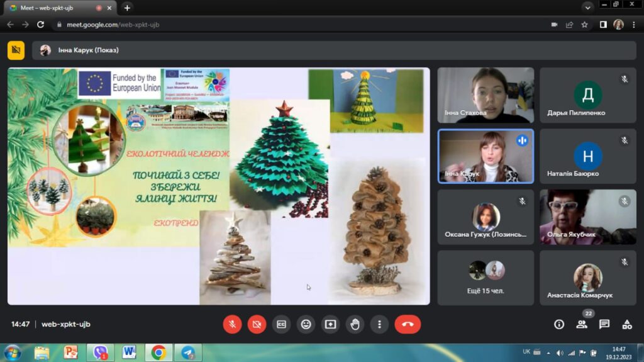The image size is (644, 362).
Task: Open the in-call chat panel
Action: (x=604, y=324)
